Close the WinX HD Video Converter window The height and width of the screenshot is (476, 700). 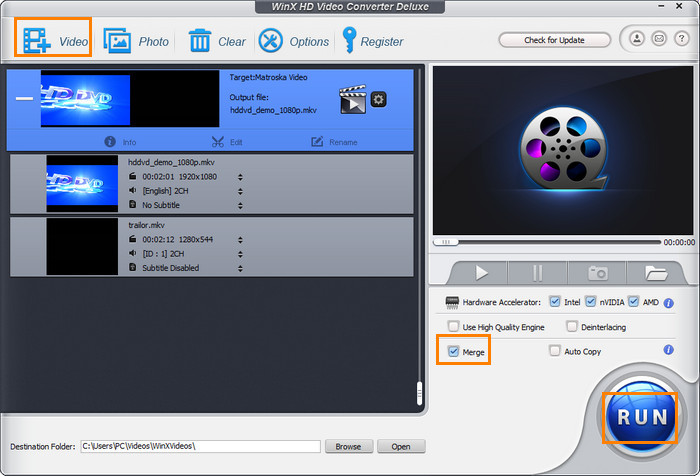(679, 6)
